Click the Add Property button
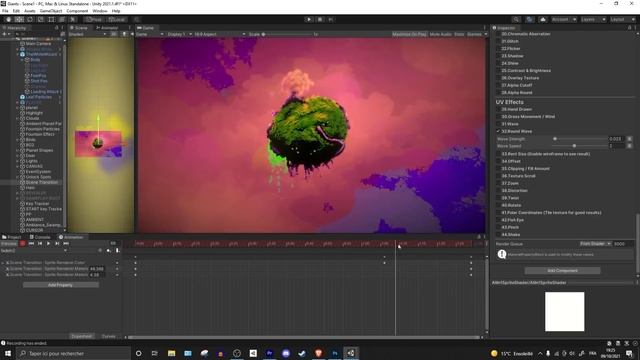Image resolution: width=640 pixels, height=360 pixels. [60, 285]
